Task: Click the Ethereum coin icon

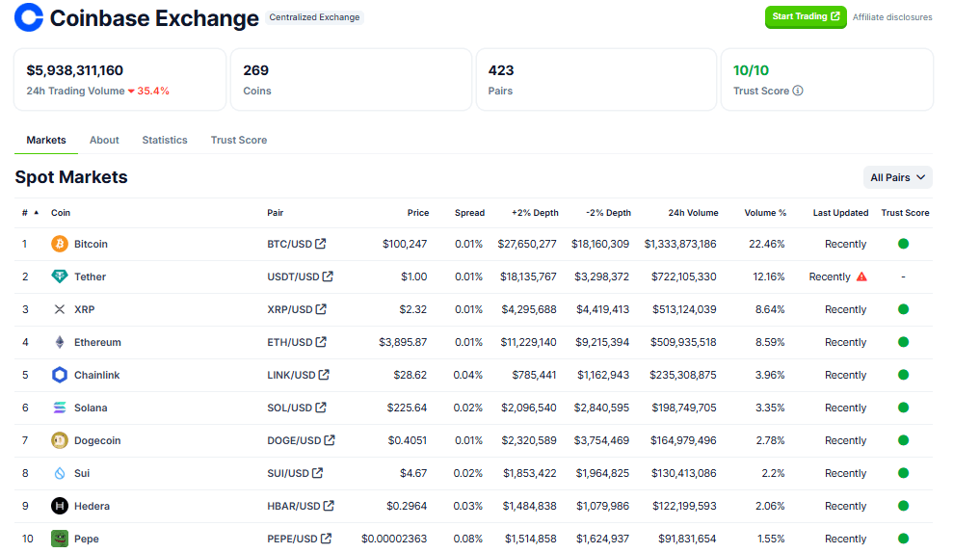Action: pyautogui.click(x=60, y=342)
